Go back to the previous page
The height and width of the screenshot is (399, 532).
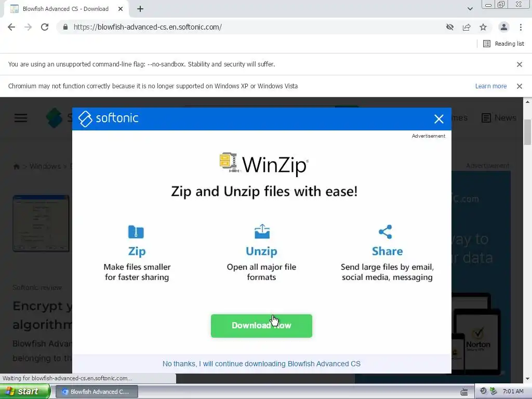coord(11,27)
